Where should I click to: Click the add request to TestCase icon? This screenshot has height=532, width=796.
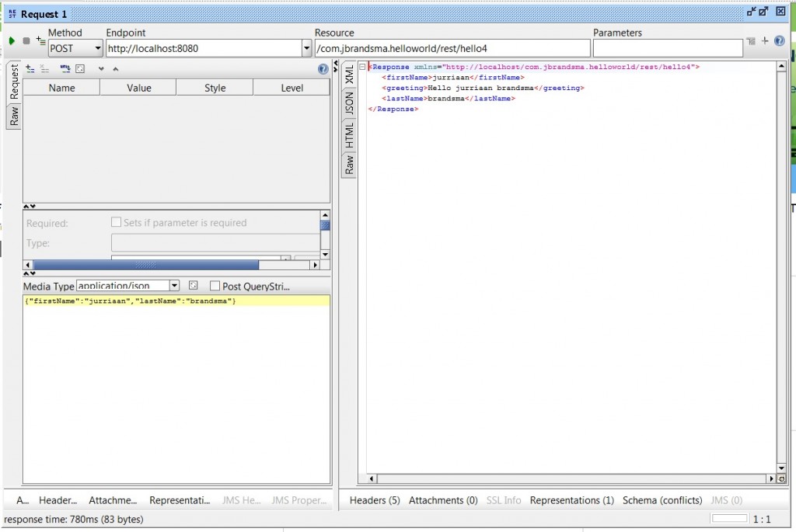point(40,40)
